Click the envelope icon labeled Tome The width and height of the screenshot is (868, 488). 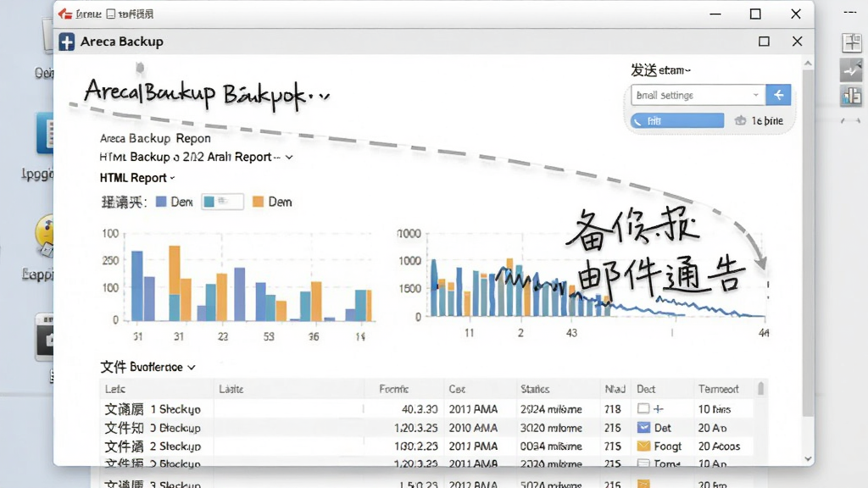643,463
